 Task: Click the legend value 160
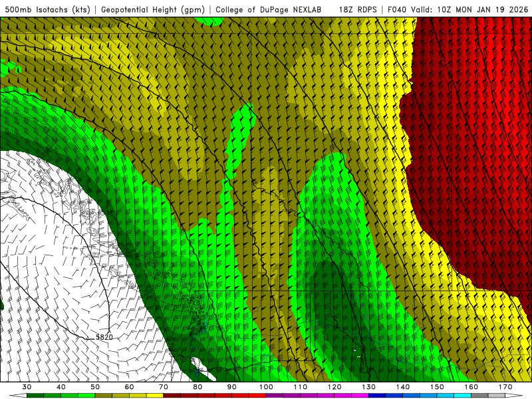pyautogui.click(x=471, y=387)
